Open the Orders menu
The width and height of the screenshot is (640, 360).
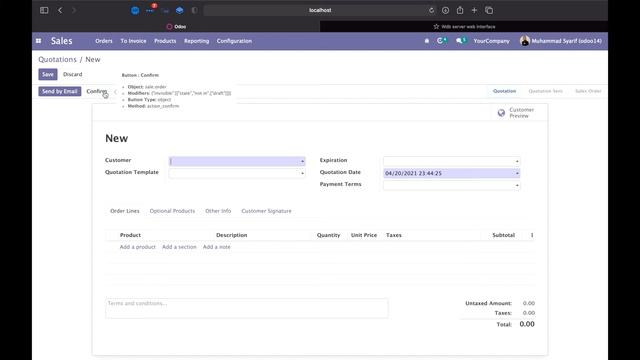(x=104, y=41)
